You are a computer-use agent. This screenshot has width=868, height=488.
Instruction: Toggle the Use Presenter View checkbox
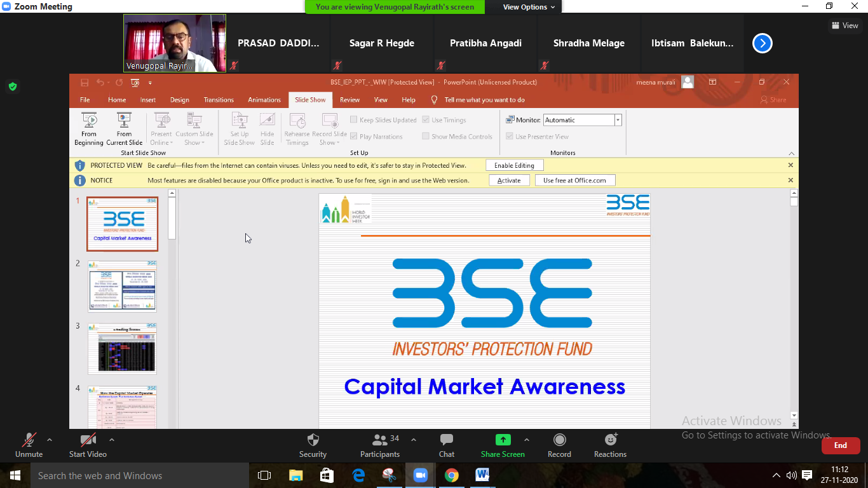(510, 137)
